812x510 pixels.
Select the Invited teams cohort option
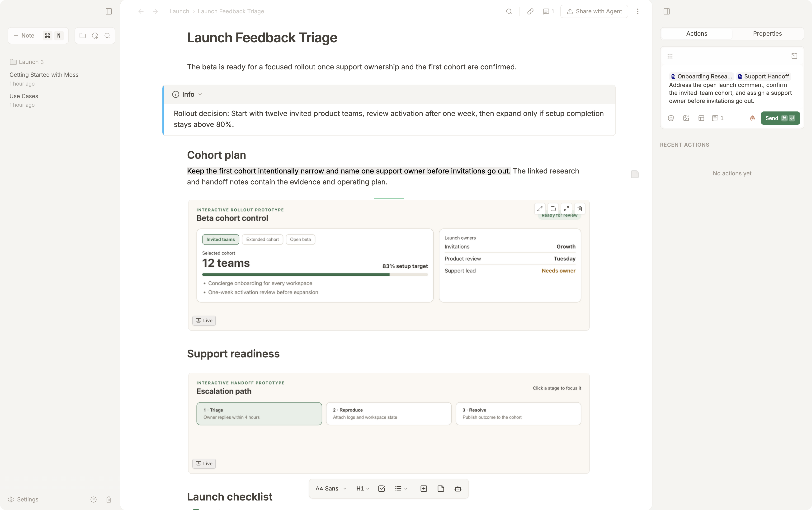pyautogui.click(x=220, y=240)
